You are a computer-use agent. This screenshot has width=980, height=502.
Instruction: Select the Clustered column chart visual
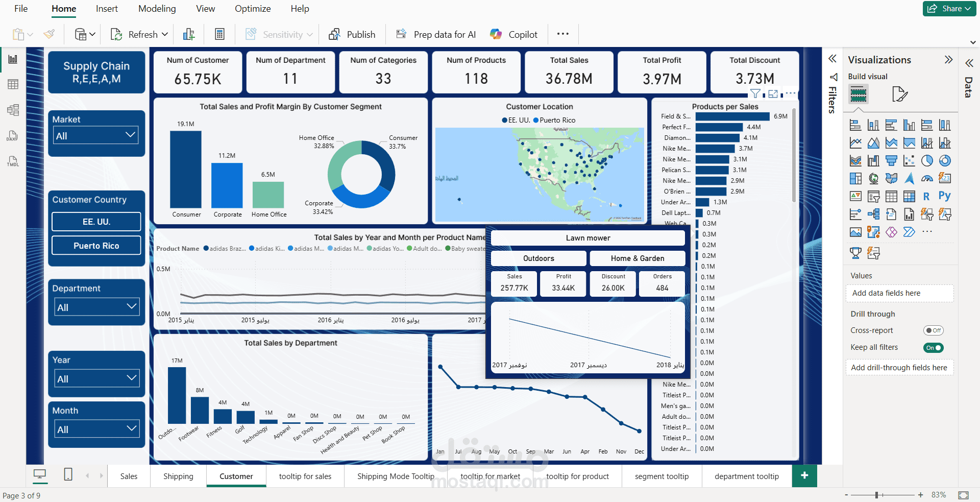click(909, 125)
